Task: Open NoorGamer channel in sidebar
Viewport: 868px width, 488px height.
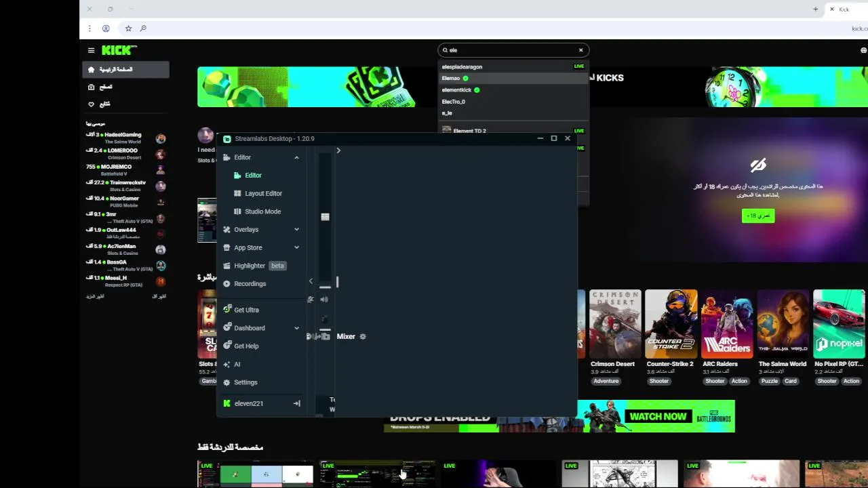Action: pos(125,201)
